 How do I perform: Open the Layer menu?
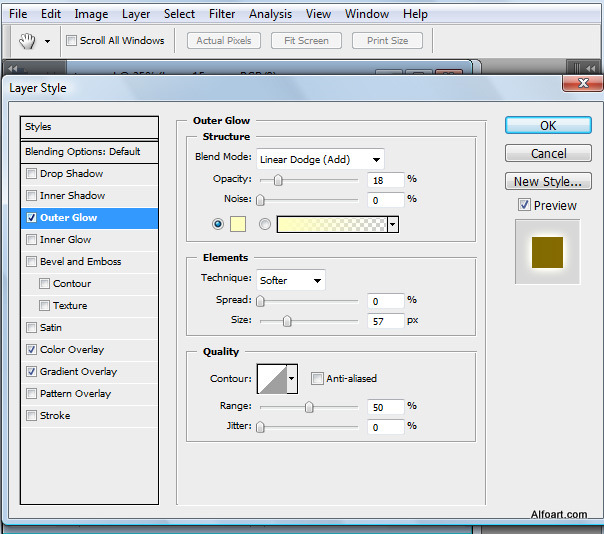click(136, 14)
